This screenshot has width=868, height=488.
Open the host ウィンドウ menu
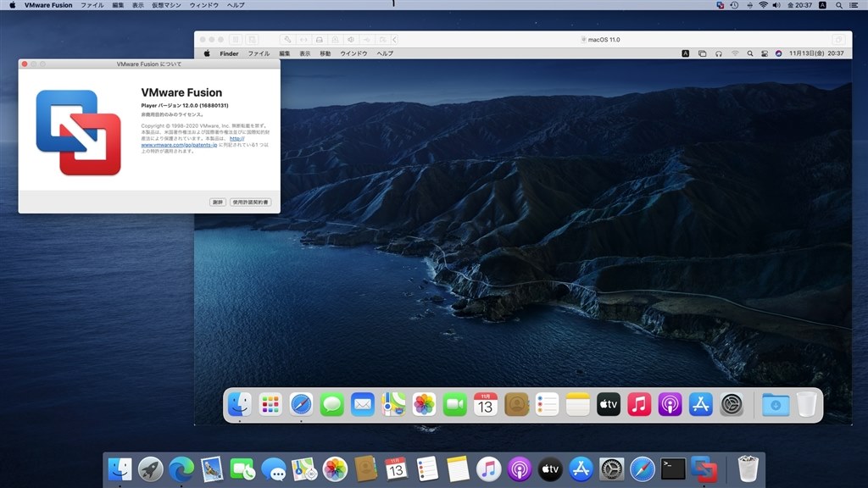coord(203,5)
